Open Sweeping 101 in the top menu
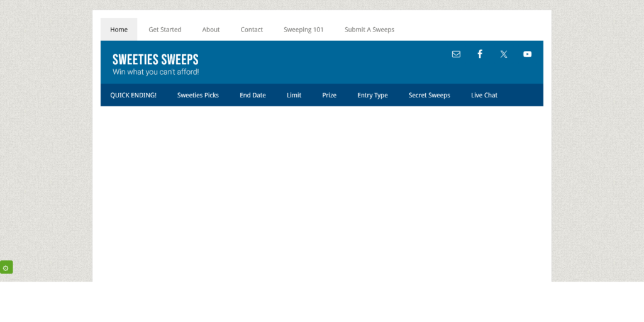The image size is (644, 322). click(304, 30)
